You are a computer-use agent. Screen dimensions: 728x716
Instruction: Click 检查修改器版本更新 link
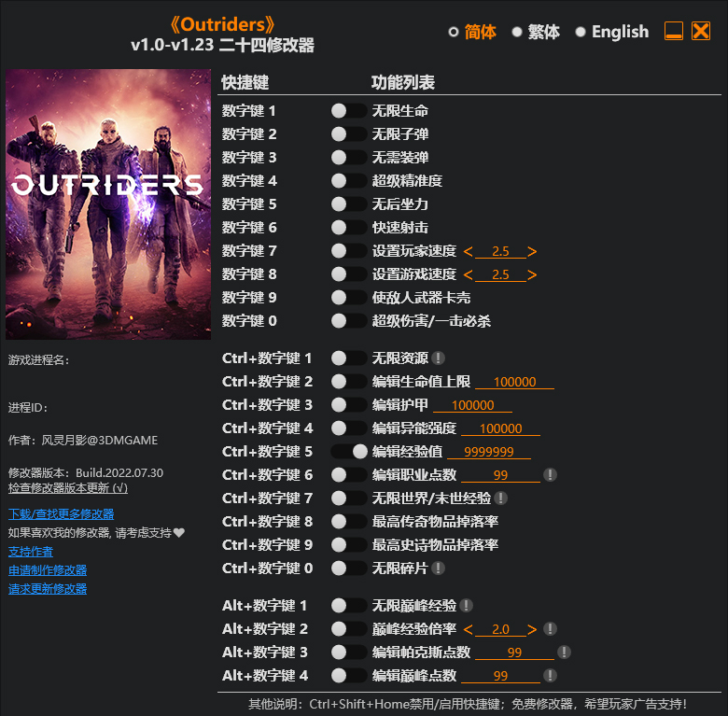click(68, 488)
